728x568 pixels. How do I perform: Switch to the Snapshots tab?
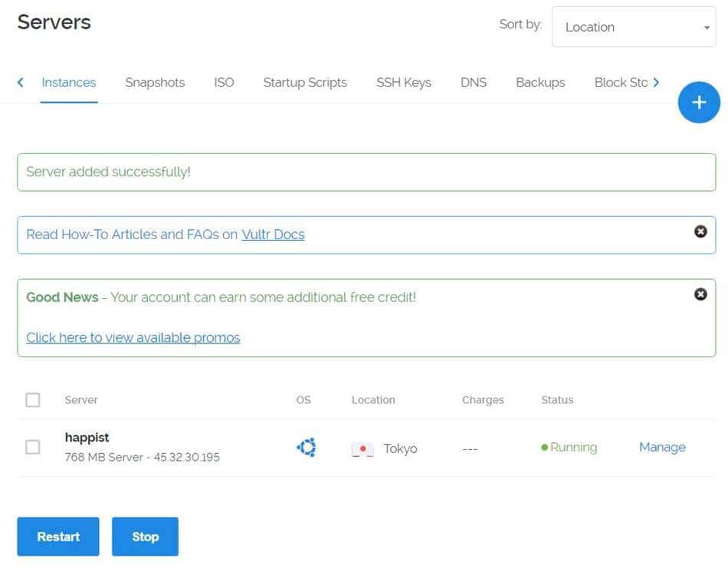(155, 83)
